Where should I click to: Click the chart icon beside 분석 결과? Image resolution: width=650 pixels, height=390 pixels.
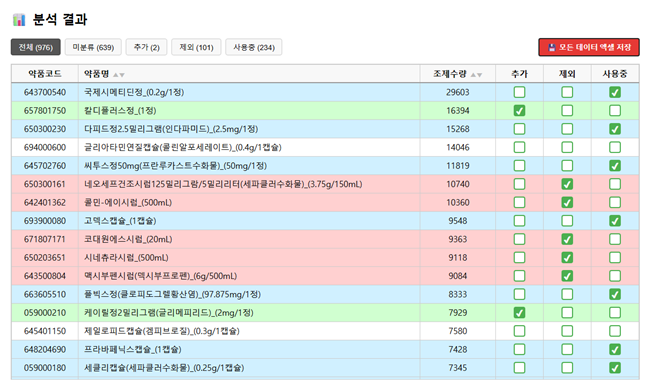tap(19, 19)
